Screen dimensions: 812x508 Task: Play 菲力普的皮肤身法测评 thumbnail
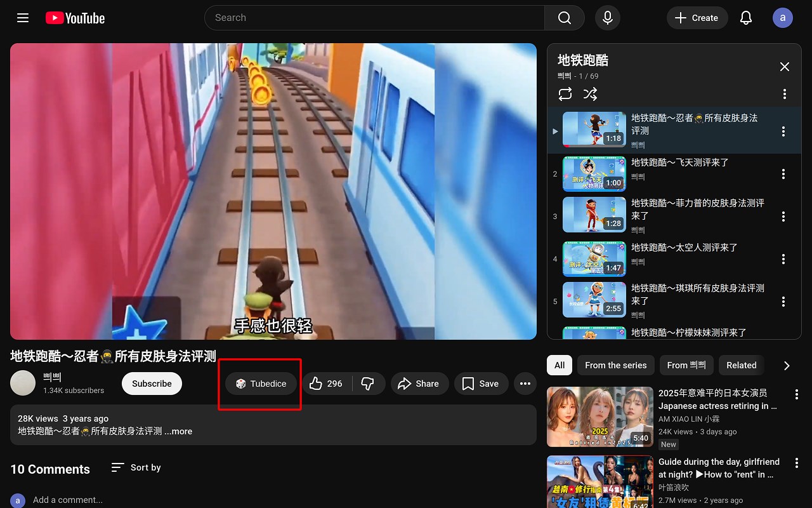[x=594, y=215]
